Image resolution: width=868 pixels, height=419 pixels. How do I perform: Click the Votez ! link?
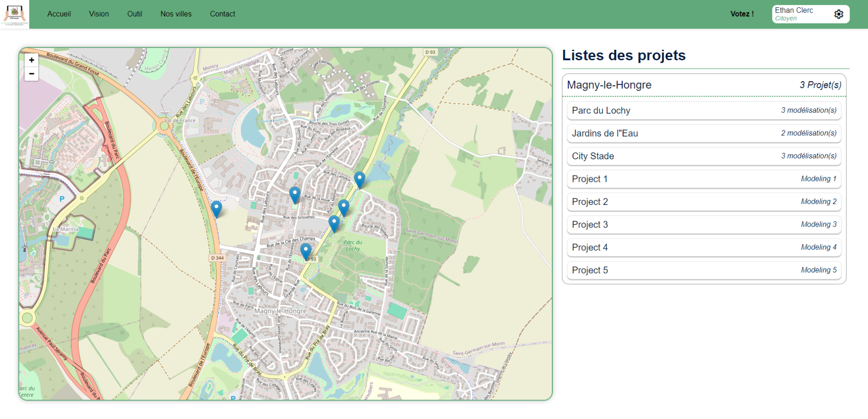click(x=742, y=14)
